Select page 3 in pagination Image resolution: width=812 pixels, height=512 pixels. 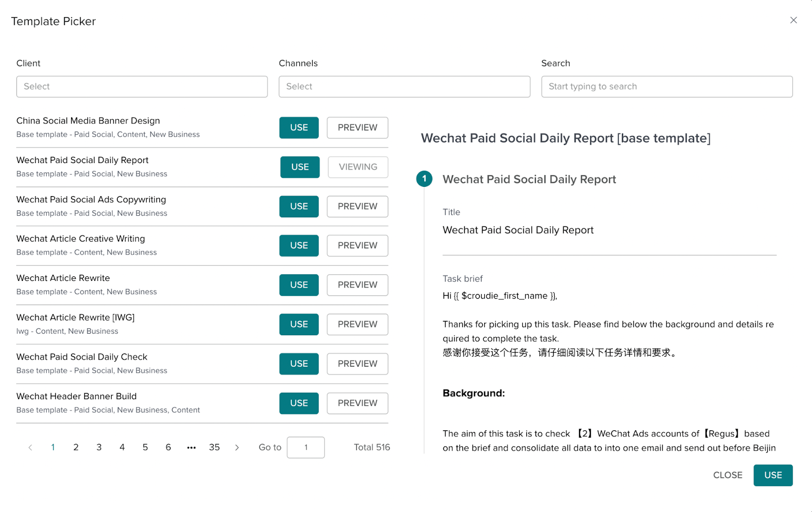(x=99, y=447)
